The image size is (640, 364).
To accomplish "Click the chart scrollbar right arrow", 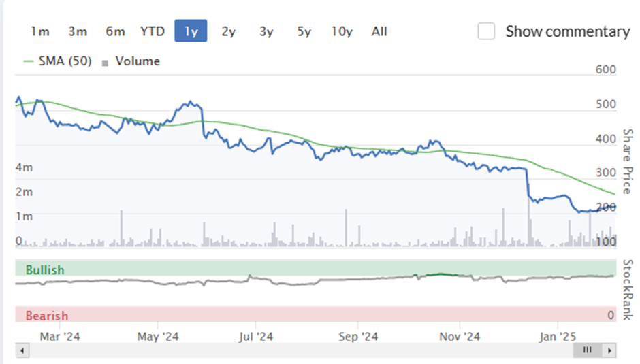I will click(609, 350).
